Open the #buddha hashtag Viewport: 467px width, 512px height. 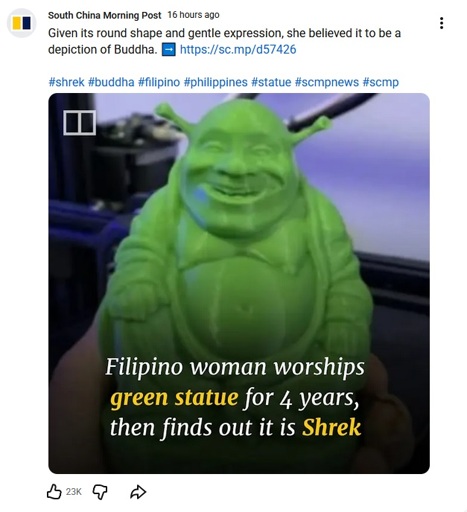click(111, 82)
